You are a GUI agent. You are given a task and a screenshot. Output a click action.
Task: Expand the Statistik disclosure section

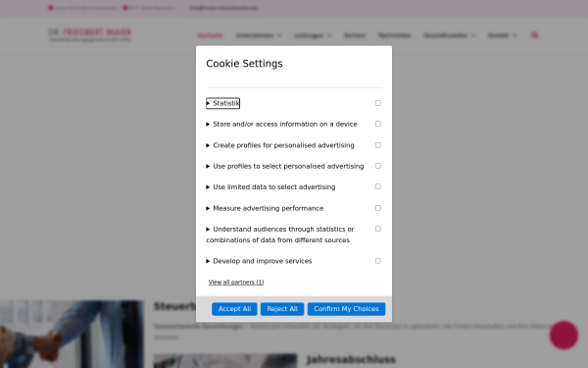pos(222,103)
